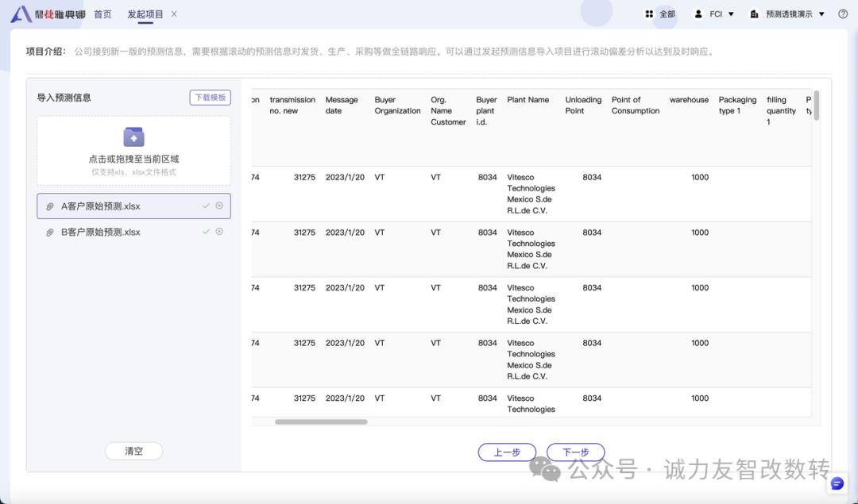This screenshot has width=858, height=504.
Task: Click paperclip icon of A客户原始预测.xlsx
Action: point(50,206)
